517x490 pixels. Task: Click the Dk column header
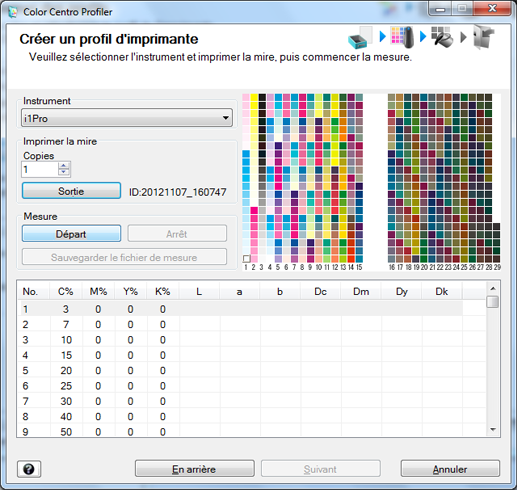tap(442, 292)
